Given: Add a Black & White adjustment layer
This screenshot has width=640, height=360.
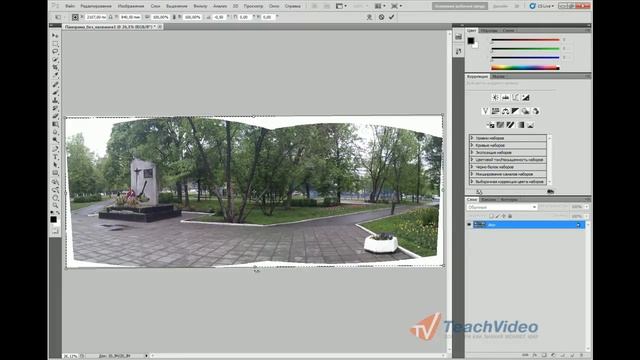Looking at the screenshot, I should click(516, 111).
